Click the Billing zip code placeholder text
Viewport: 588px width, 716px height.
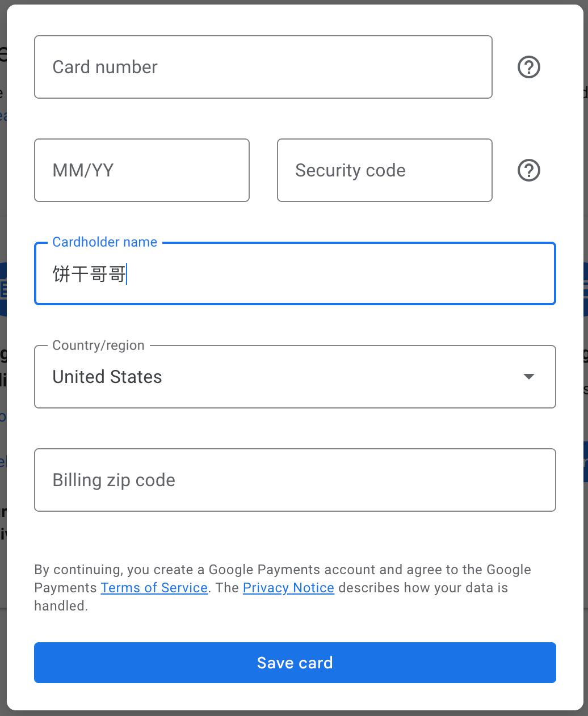point(114,480)
